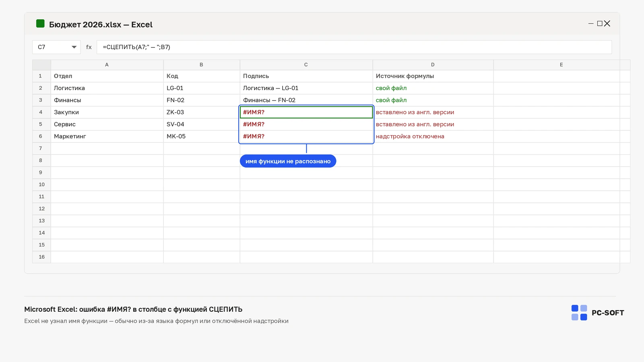Maximize the Excel window
Screen dimensions: 644x362
pos(600,24)
